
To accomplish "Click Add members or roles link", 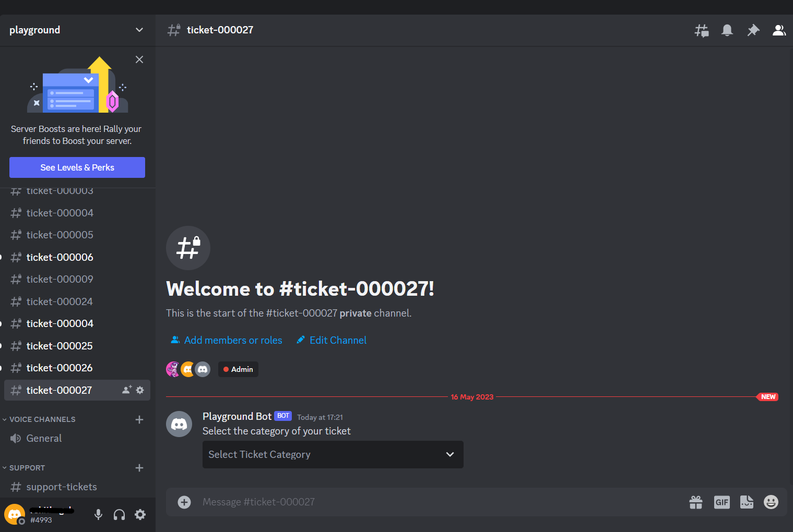I will pyautogui.click(x=227, y=340).
